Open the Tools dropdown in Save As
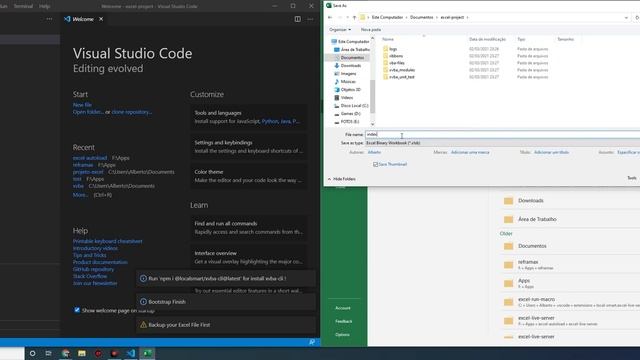Image resolution: width=640 pixels, height=360 pixels. pyautogui.click(x=632, y=178)
